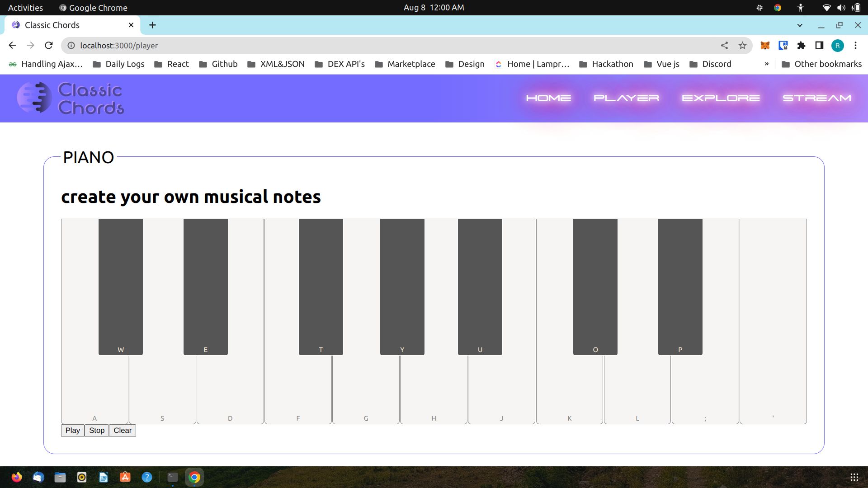Screen dimensions: 868x488
Task: Click the Firefox taskbar icon
Action: coord(15,477)
